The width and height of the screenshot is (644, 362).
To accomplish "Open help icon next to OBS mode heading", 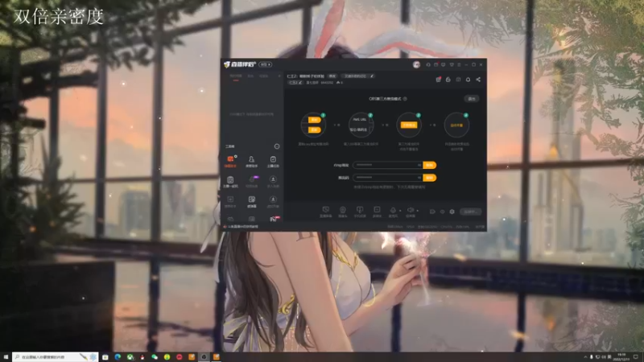I will click(405, 99).
